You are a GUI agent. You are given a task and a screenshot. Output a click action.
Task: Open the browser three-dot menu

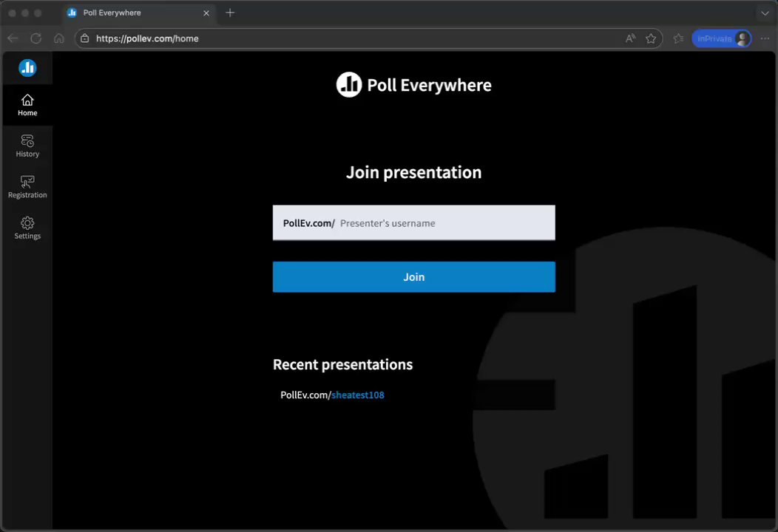tap(765, 38)
